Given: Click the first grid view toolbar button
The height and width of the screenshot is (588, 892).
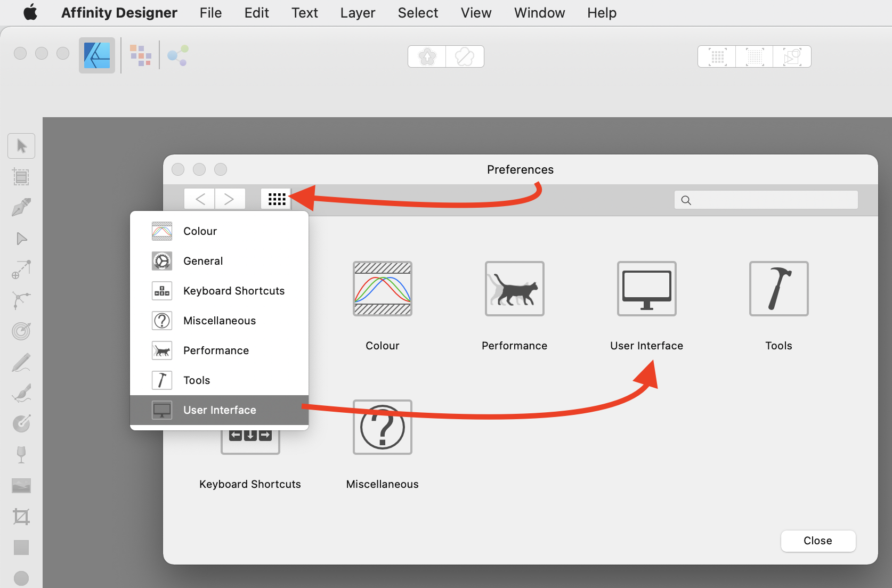Looking at the screenshot, I should (717, 56).
